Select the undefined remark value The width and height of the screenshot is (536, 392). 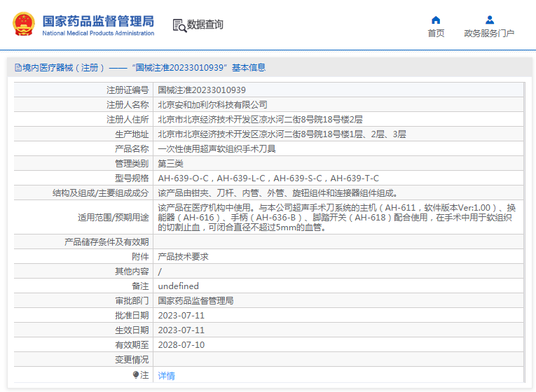click(x=178, y=286)
